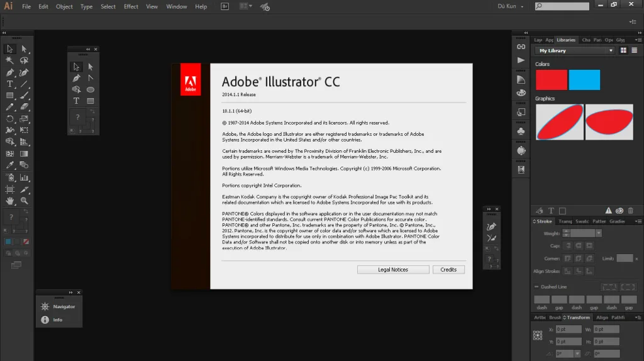
Task: Select the Magic Wand tool
Action: click(x=9, y=60)
